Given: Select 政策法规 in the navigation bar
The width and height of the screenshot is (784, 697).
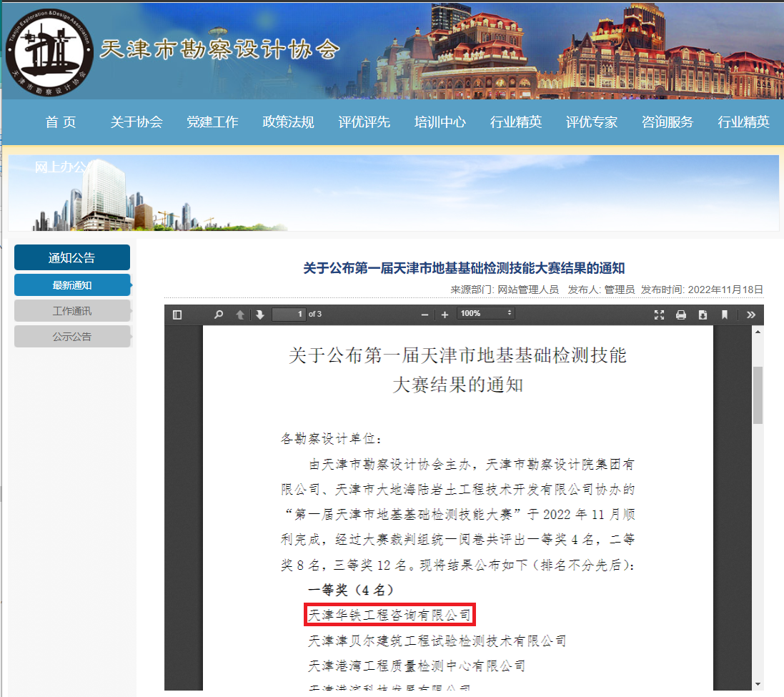Looking at the screenshot, I should [x=288, y=122].
